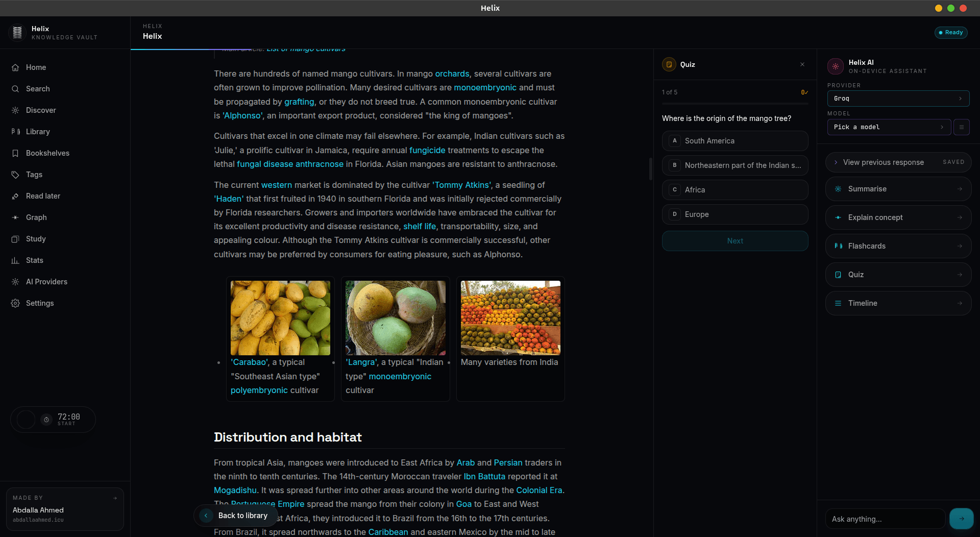Select answer D Europe

tap(735, 214)
